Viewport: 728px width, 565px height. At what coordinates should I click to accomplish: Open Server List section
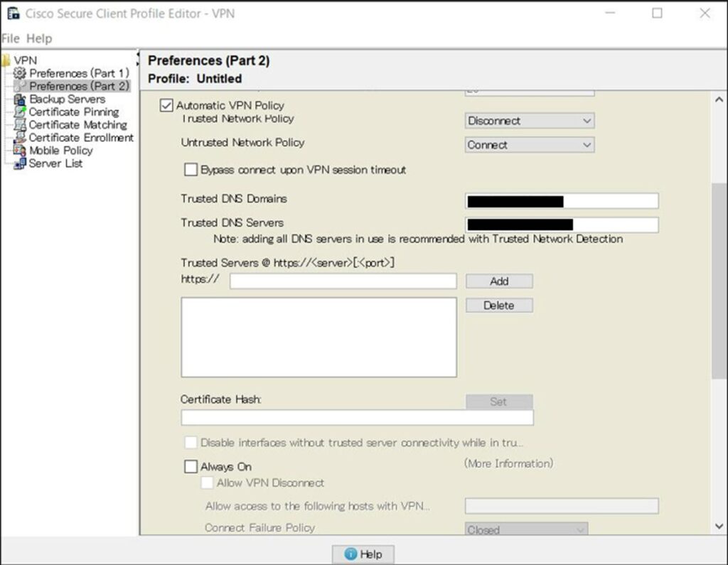(x=55, y=163)
